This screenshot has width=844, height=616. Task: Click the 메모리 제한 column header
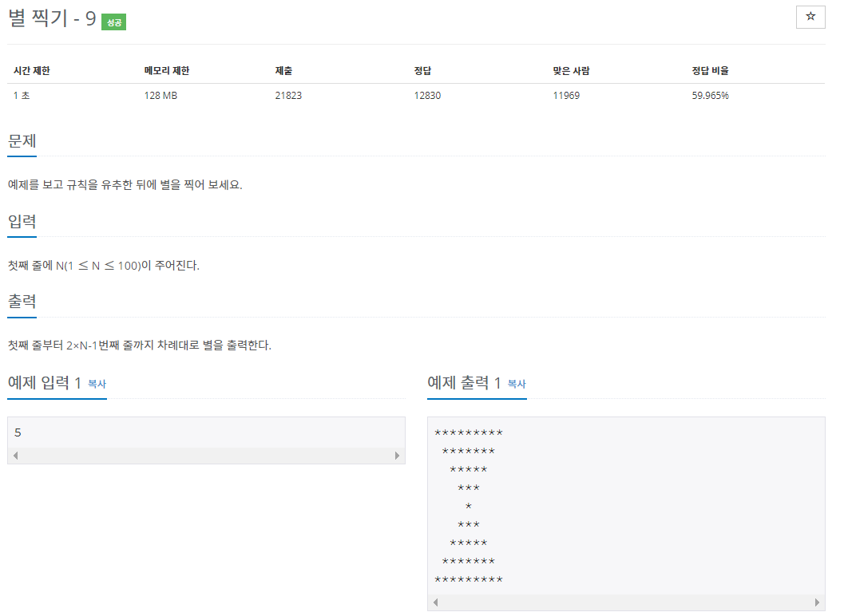pyautogui.click(x=167, y=70)
